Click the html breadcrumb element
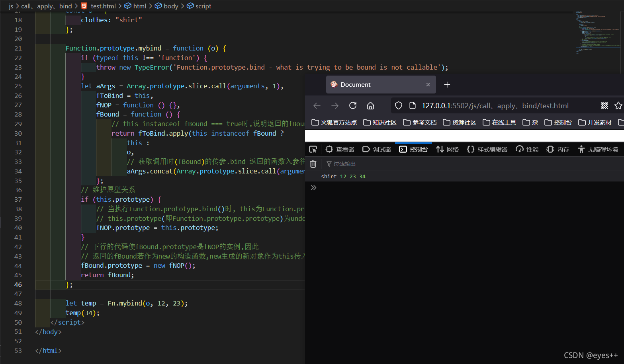The image size is (624, 364). [136, 6]
